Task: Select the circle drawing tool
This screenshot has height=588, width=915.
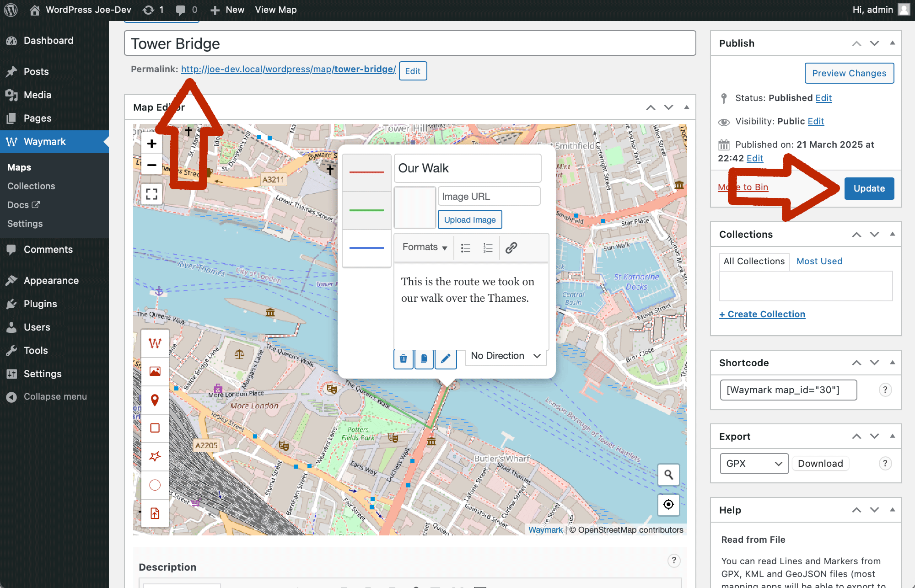Action: point(155,485)
